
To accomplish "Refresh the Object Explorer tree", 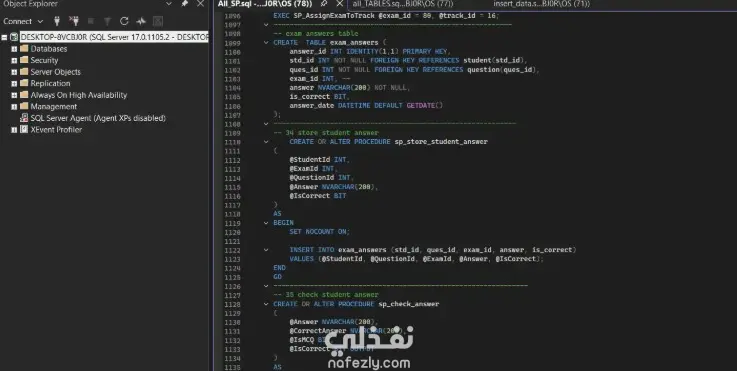I will pos(124,21).
